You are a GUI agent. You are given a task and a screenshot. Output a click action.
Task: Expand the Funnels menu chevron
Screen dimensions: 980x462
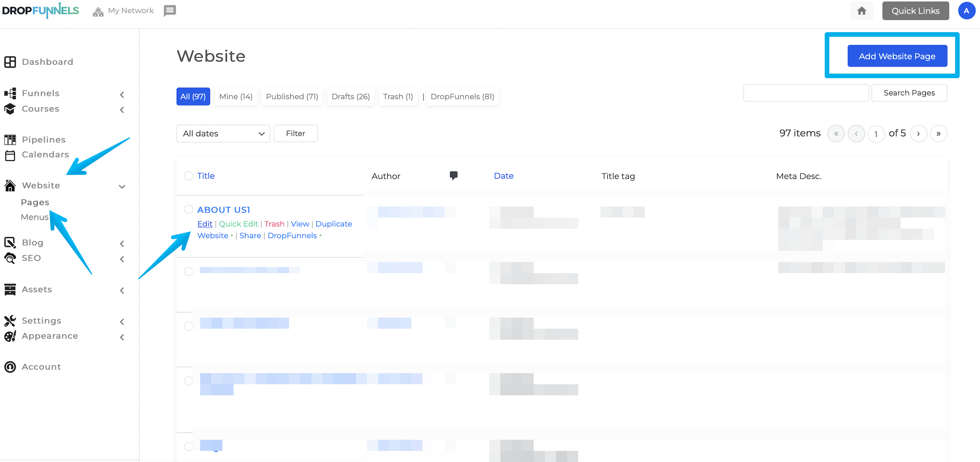click(x=122, y=94)
